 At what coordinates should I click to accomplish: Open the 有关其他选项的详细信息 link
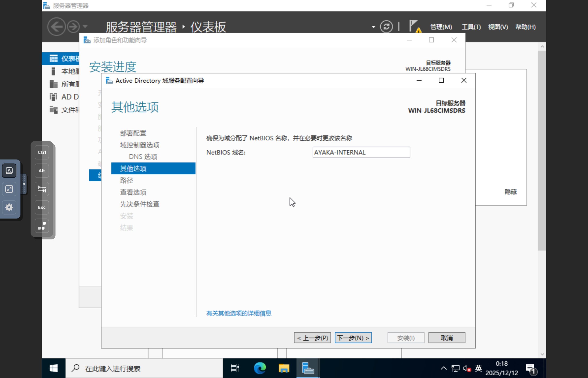click(238, 313)
